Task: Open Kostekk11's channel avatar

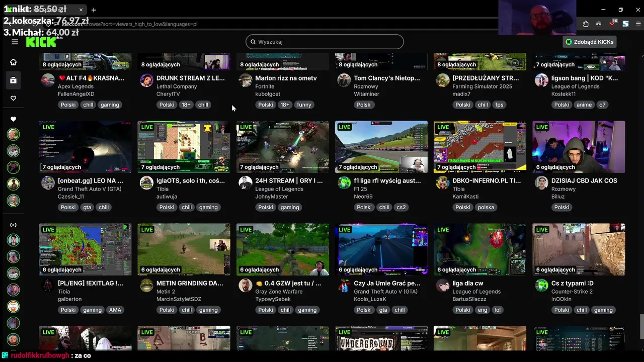Action: [541, 80]
